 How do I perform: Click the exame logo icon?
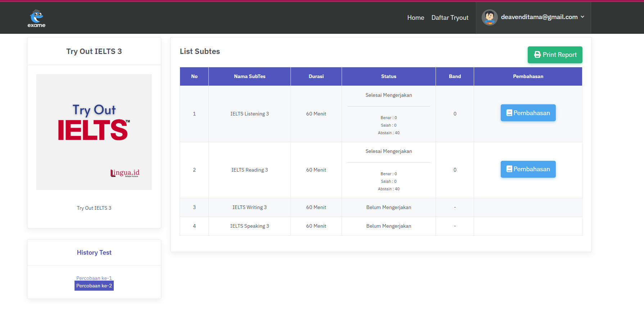click(x=36, y=18)
